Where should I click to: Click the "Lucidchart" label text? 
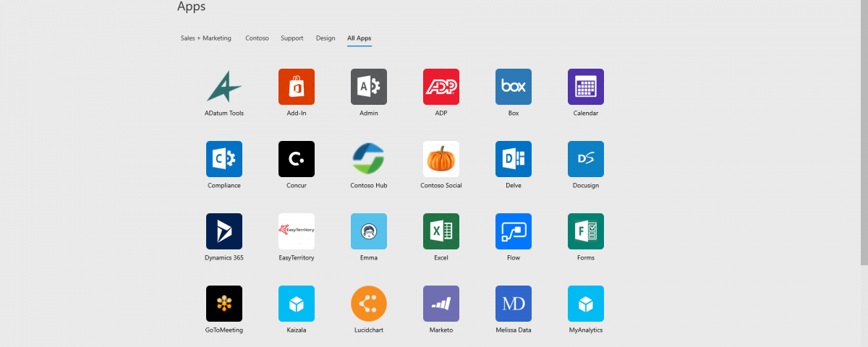click(x=369, y=330)
